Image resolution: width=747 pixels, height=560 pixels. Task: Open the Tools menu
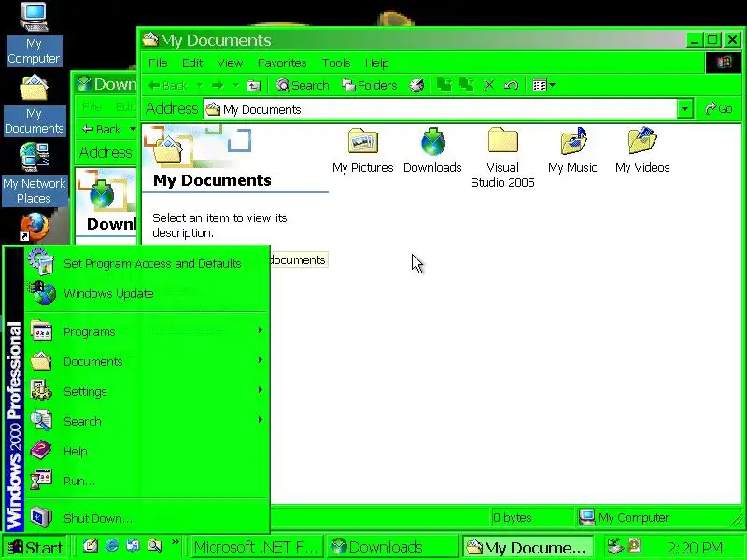[336, 63]
